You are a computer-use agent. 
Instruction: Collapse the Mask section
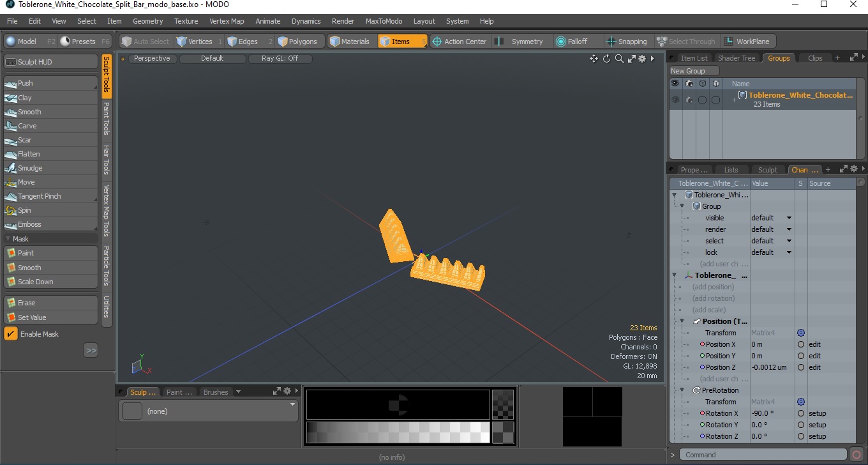8,239
